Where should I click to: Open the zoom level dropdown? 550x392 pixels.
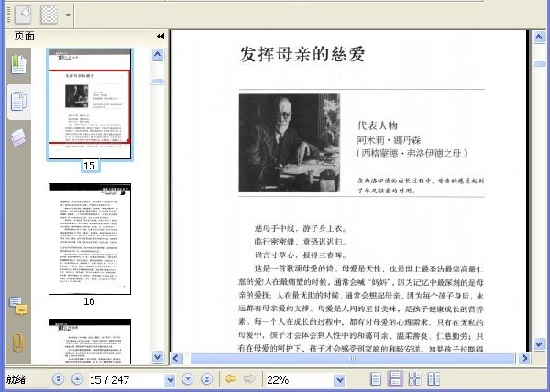pyautogui.click(x=339, y=380)
